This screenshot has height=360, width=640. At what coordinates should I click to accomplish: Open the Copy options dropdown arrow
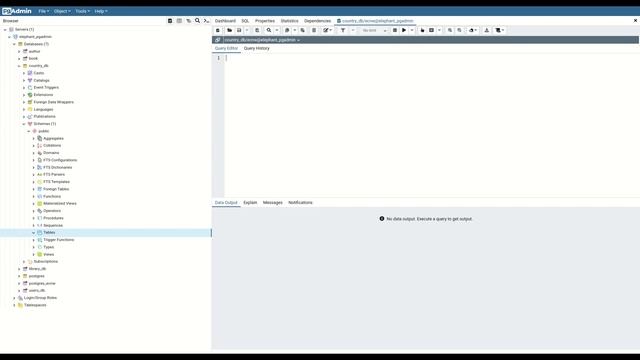295,30
